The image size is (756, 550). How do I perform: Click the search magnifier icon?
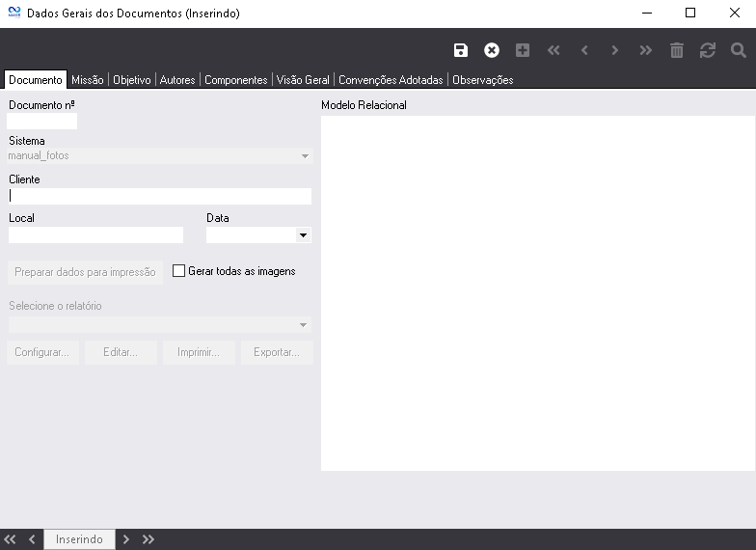(x=739, y=50)
